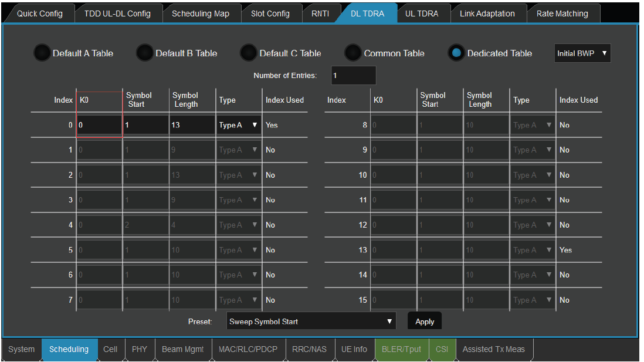Image resolution: width=644 pixels, height=362 pixels.
Task: Open the PHY bottom tab
Action: 140,349
